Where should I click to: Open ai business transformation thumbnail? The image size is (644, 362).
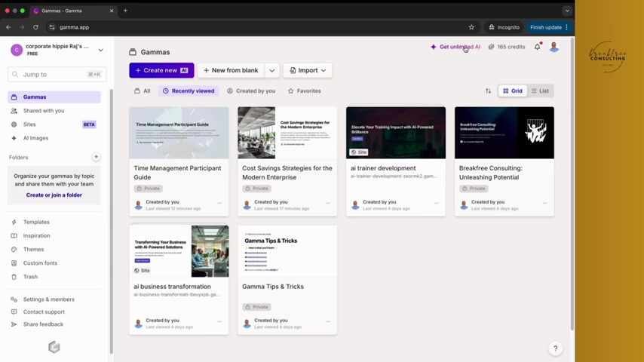tap(179, 251)
